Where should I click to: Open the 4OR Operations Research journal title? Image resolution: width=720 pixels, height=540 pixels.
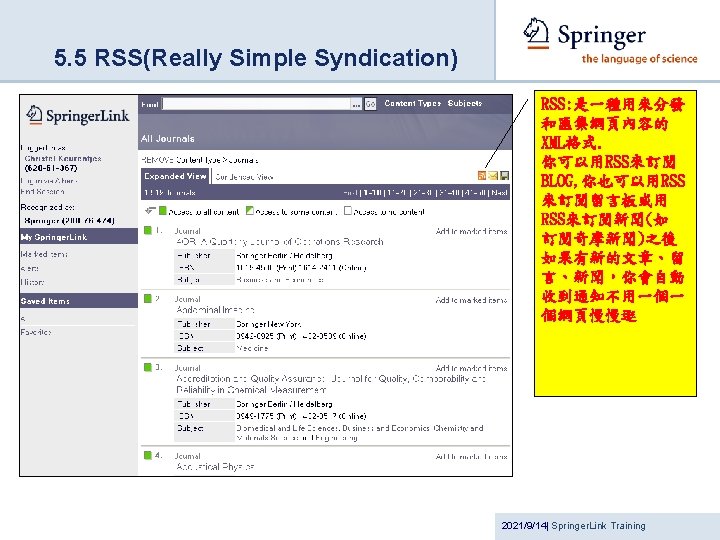[280, 242]
